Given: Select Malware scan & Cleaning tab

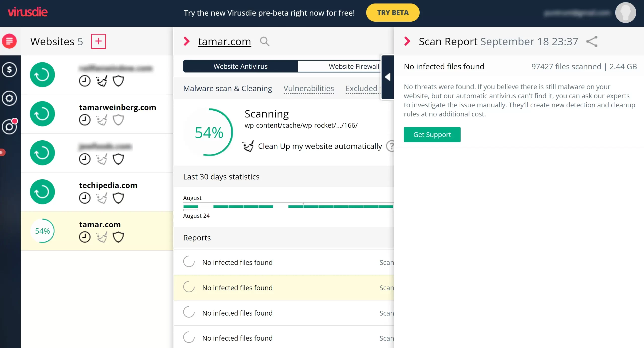Looking at the screenshot, I should [x=227, y=89].
